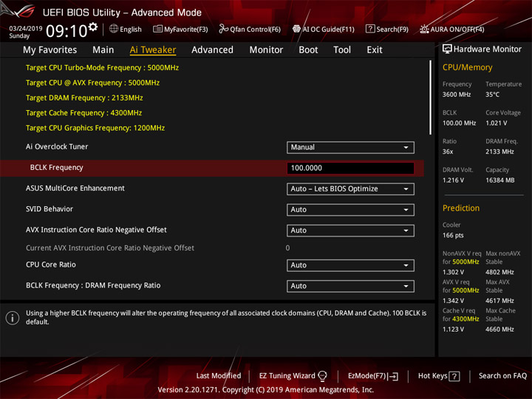
Task: Go to the Advanced tab
Action: (212, 50)
